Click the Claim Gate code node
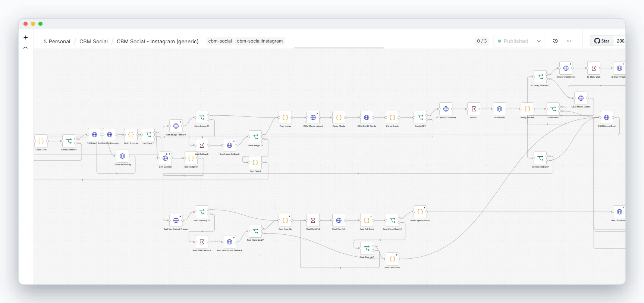Screen dimensions: 644x303 pyautogui.click(x=41, y=141)
